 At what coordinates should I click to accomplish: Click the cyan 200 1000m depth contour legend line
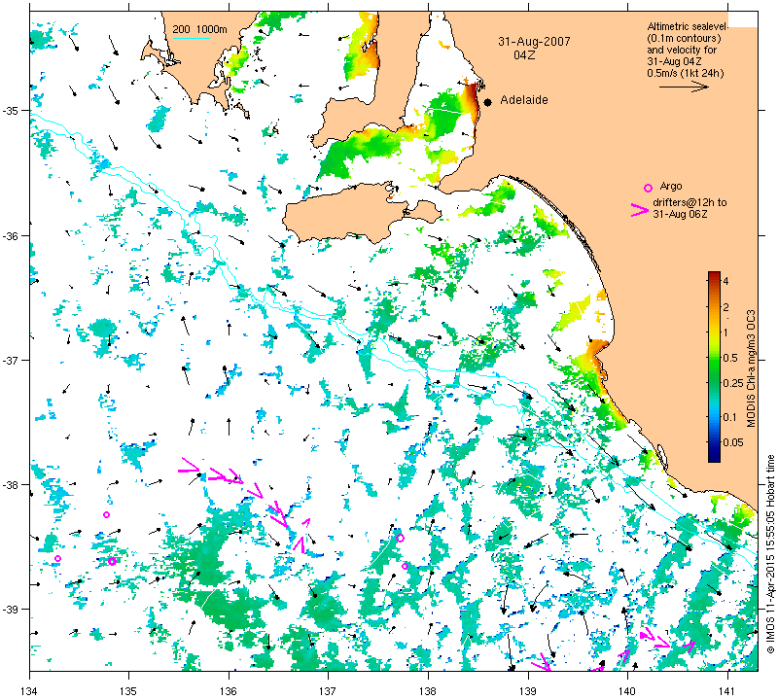pyautogui.click(x=191, y=38)
